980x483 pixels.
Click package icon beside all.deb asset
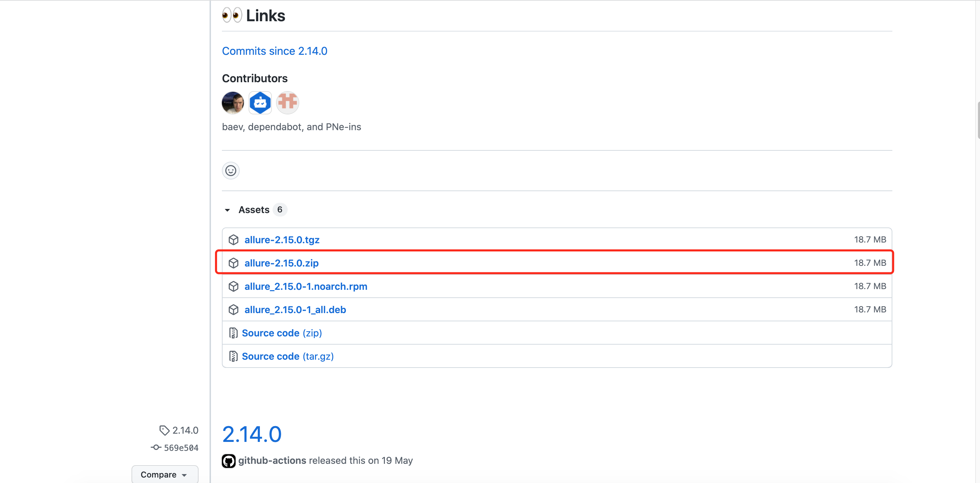[x=234, y=309]
